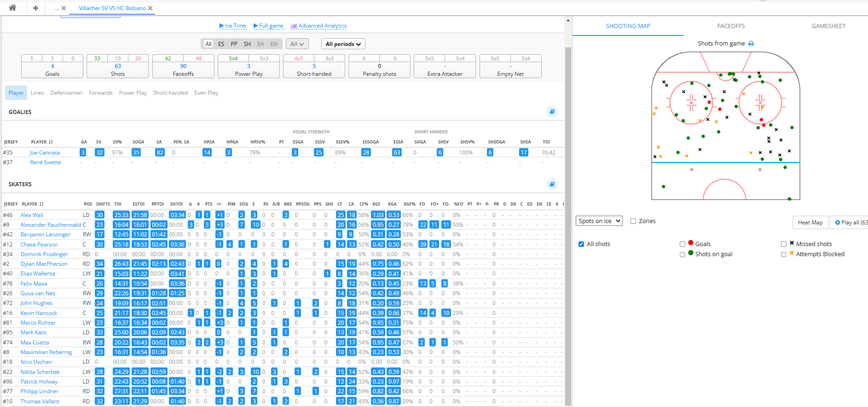This screenshot has height=407, width=868.
Task: Tick the Goals filter checkbox
Action: (683, 244)
